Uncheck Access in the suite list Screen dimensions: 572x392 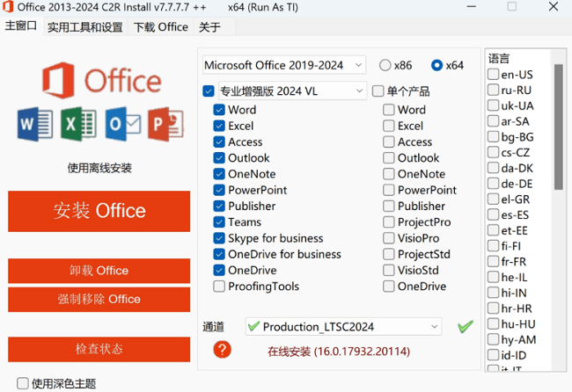pyautogui.click(x=219, y=142)
